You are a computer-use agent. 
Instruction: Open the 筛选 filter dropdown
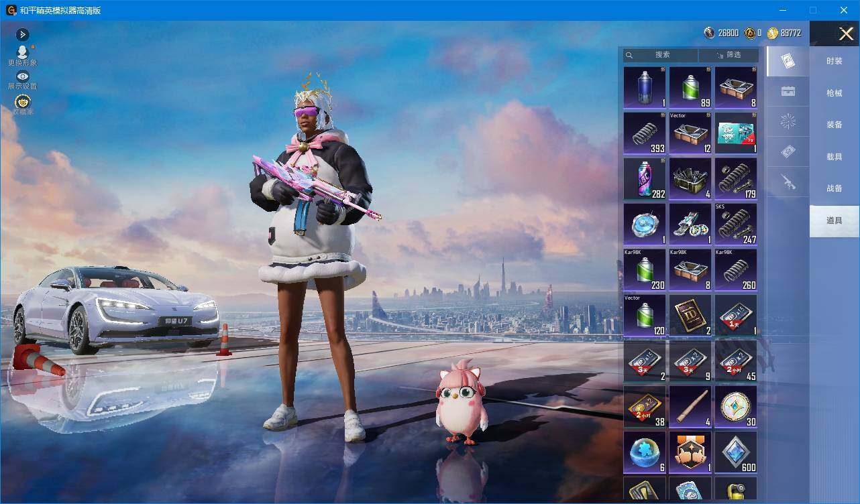729,55
